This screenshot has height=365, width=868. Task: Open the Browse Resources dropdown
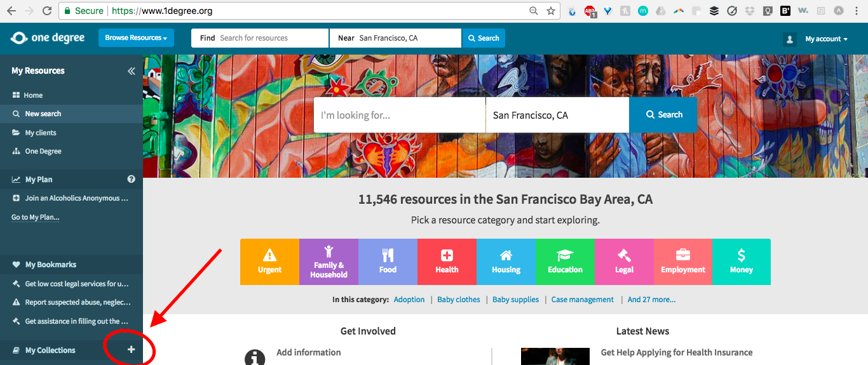coord(136,38)
